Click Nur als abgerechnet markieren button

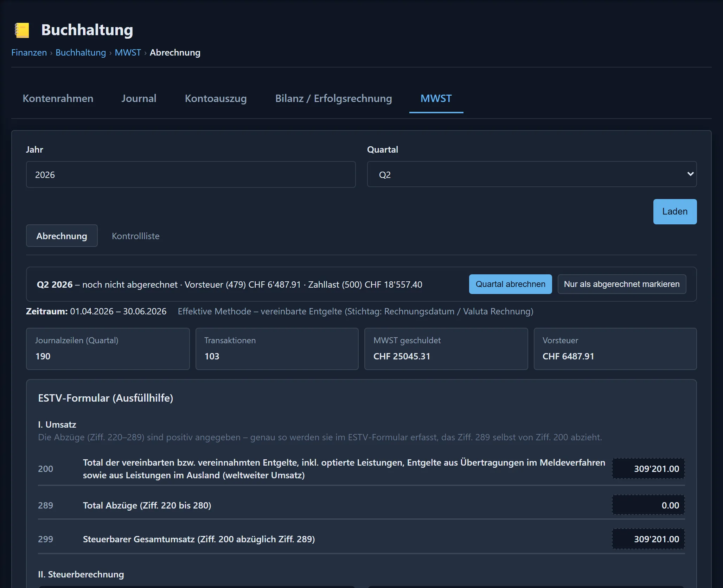(x=622, y=284)
